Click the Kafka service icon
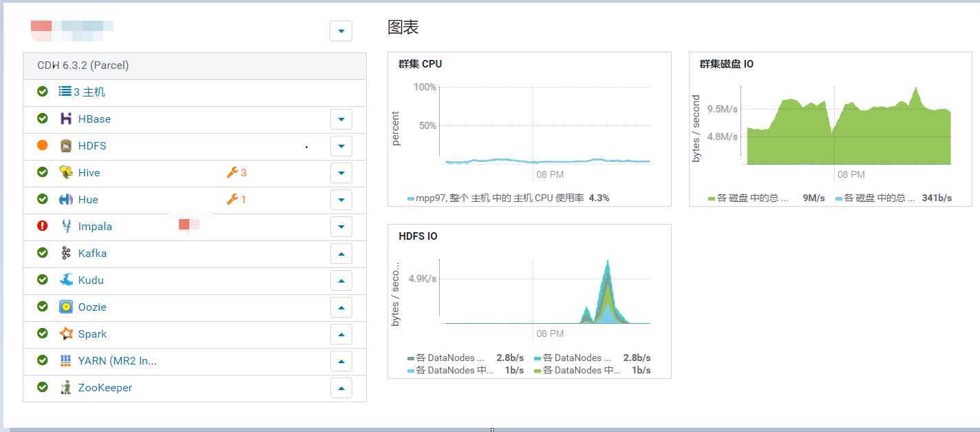This screenshot has height=432, width=980. pos(66,253)
